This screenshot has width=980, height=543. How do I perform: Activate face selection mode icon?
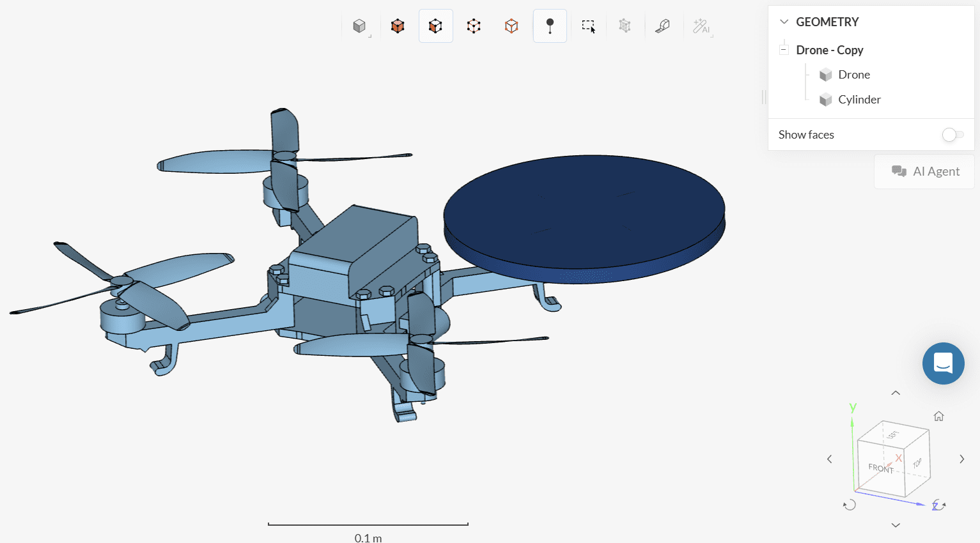(x=435, y=26)
